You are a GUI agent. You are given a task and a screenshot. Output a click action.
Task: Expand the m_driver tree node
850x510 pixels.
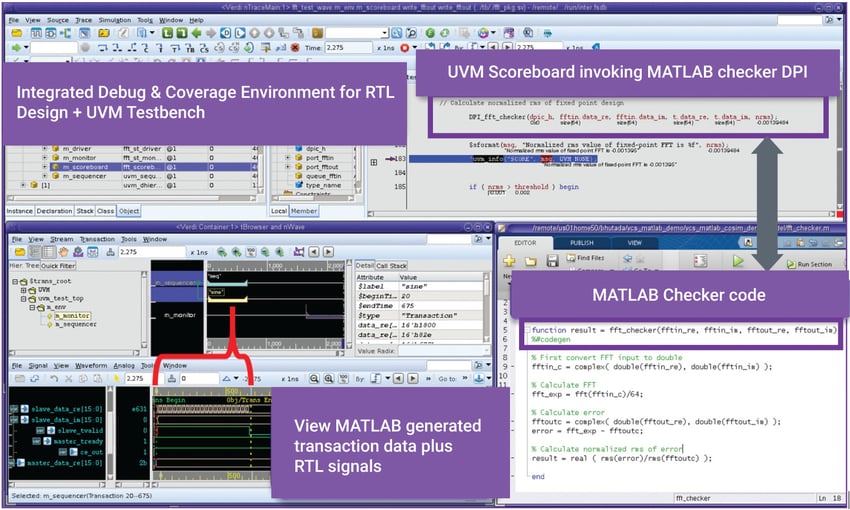pos(44,148)
